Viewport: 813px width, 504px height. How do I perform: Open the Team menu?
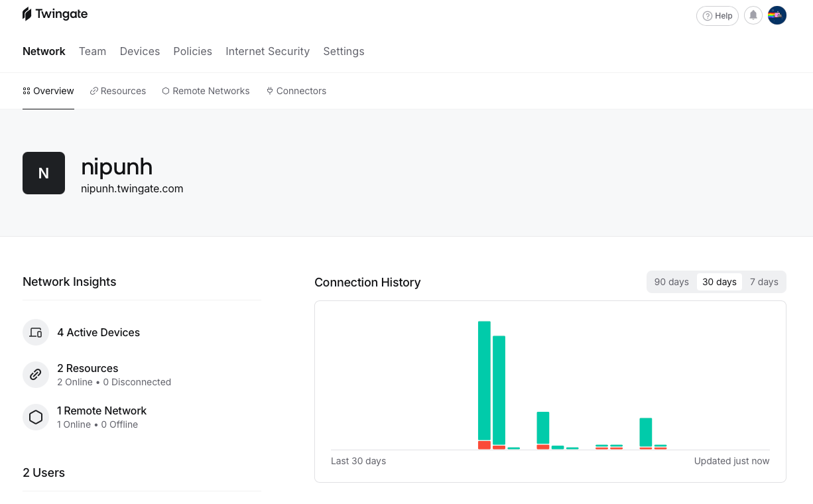(x=92, y=51)
